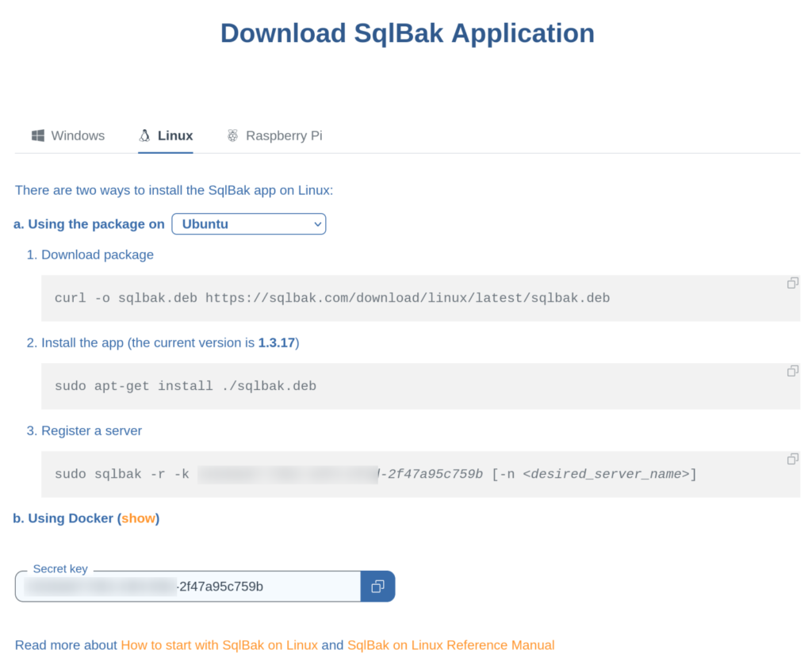The width and height of the screenshot is (812, 669).
Task: Click the Linux tab label
Action: 174,136
